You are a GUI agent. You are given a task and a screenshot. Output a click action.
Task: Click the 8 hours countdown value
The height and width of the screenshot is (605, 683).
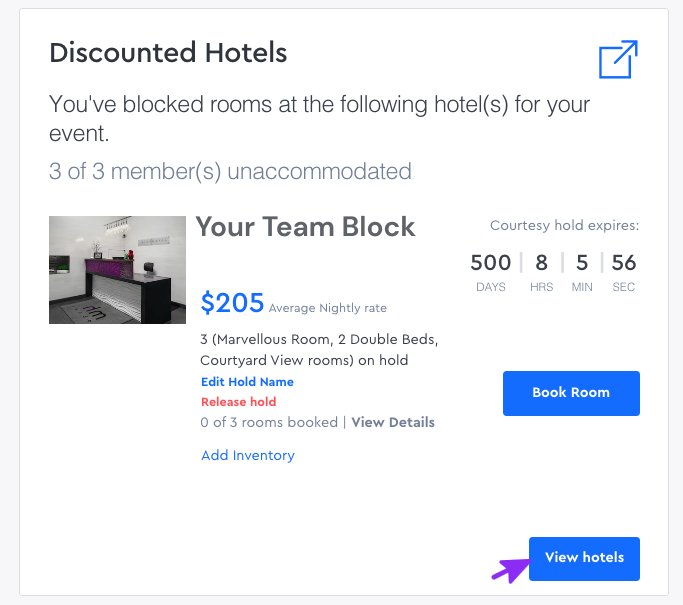click(541, 263)
